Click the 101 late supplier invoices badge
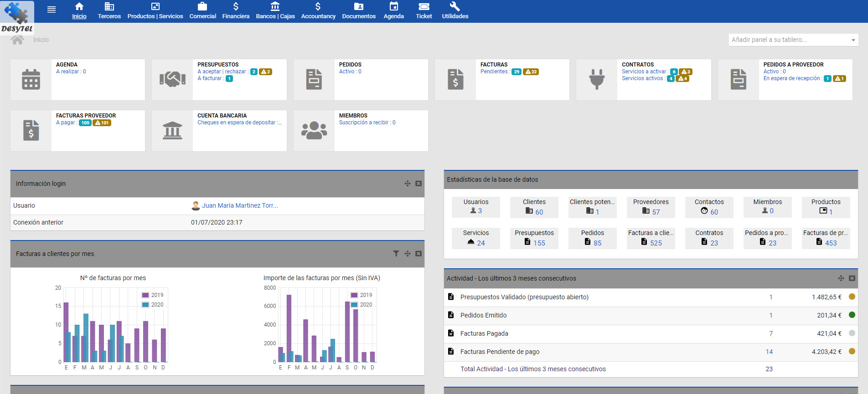The height and width of the screenshot is (394, 868). (x=102, y=123)
